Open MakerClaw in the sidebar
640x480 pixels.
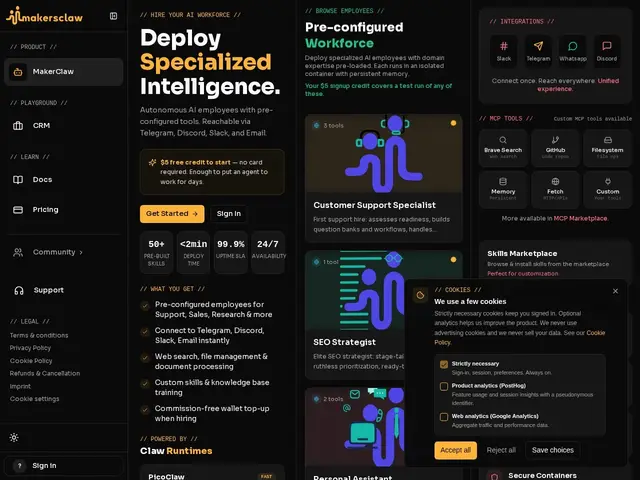click(x=64, y=72)
